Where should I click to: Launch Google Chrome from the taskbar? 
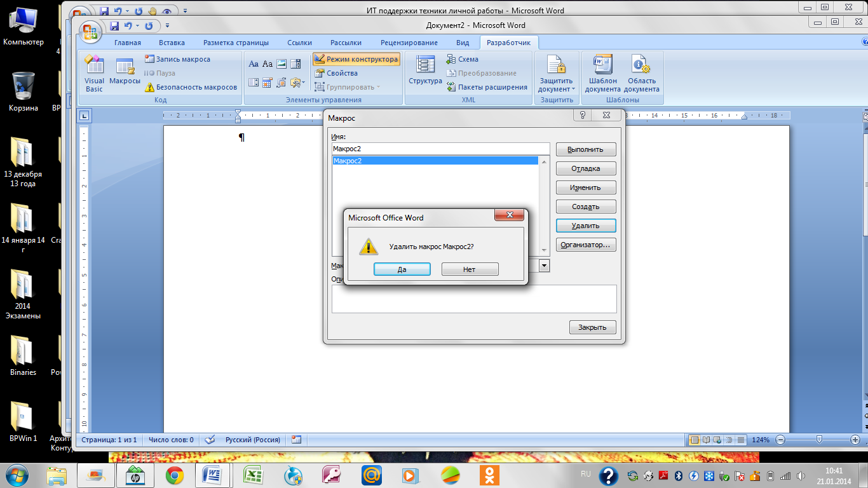point(175,475)
